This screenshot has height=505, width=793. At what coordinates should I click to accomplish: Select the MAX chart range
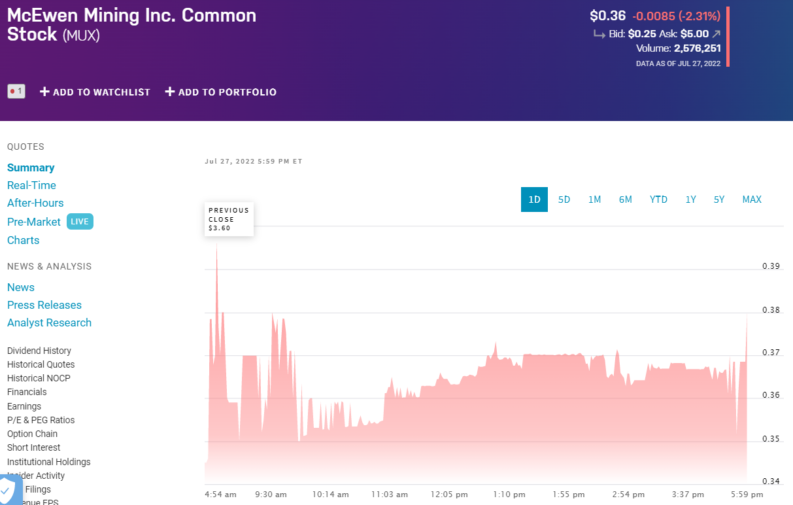coord(751,199)
